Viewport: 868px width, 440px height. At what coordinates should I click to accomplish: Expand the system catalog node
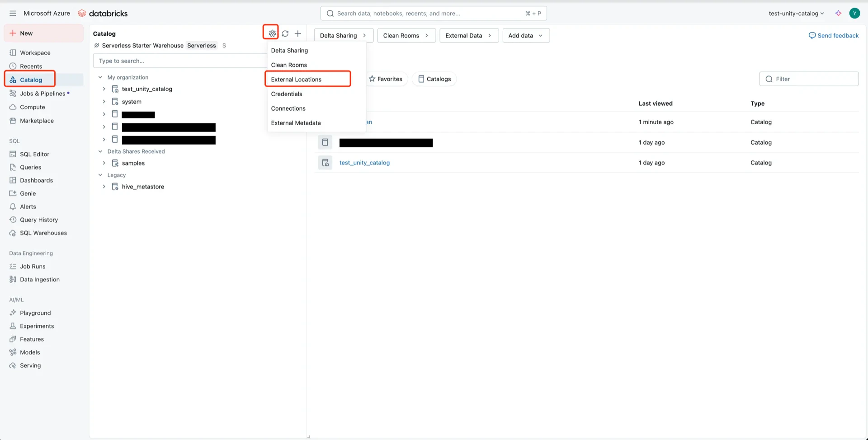click(104, 102)
